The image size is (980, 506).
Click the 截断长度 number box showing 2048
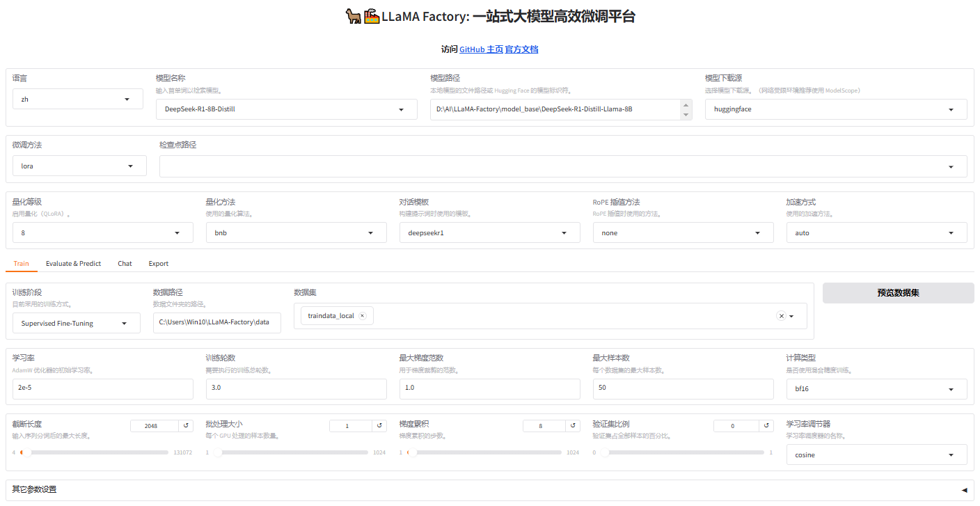(155, 425)
